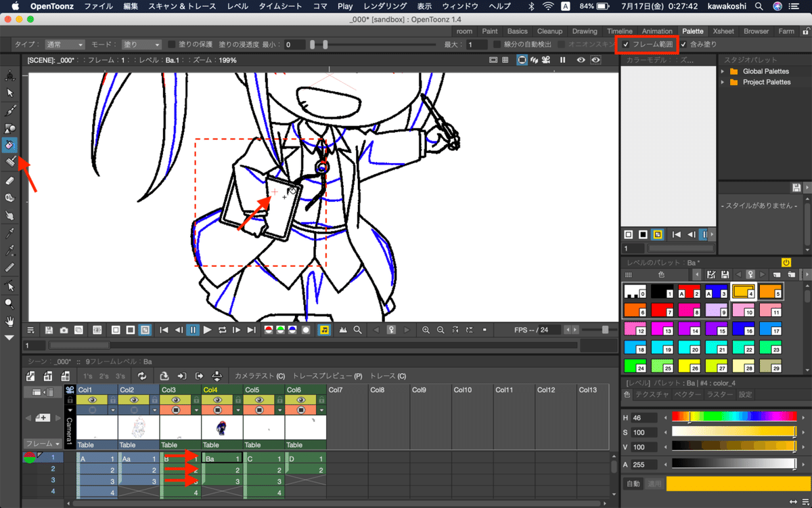Switch to the Cleanup room tab
This screenshot has width=812, height=508.
(549, 31)
